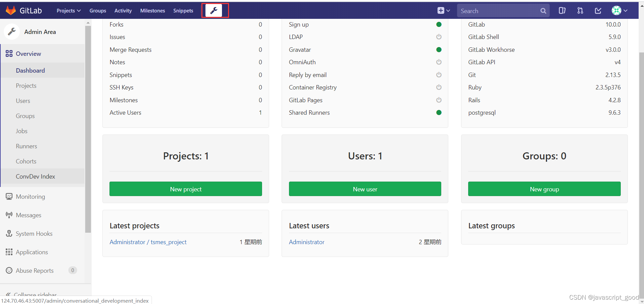Open Cohorts in the admin sidebar

point(26,161)
